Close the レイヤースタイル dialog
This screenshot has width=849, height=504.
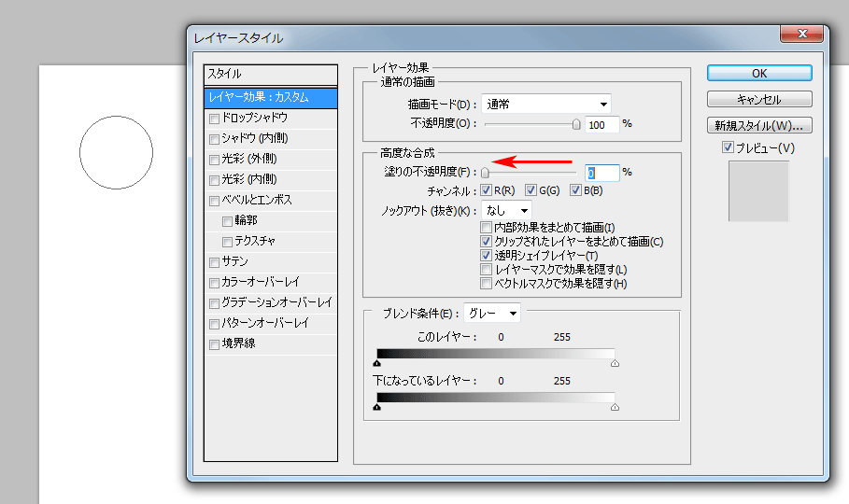pos(802,35)
